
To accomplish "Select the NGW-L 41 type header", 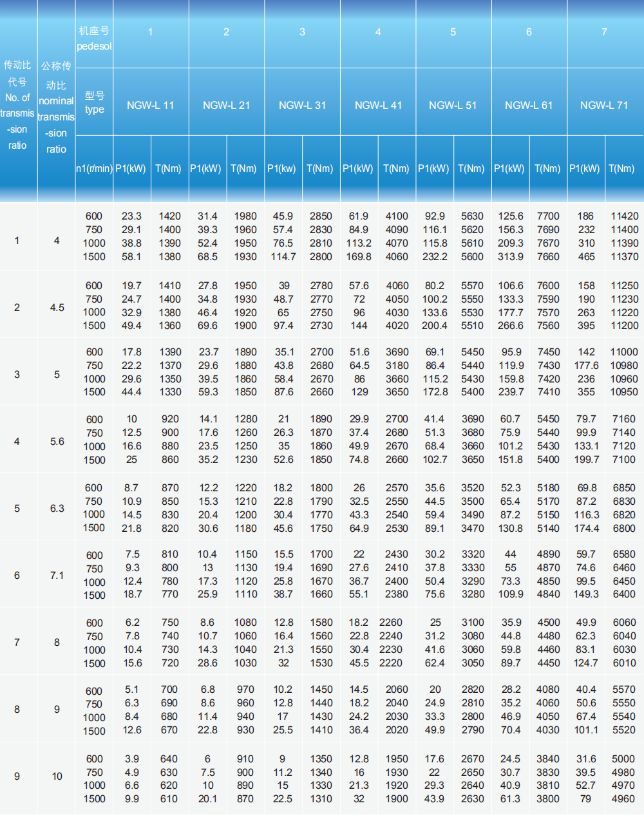I will (378, 105).
